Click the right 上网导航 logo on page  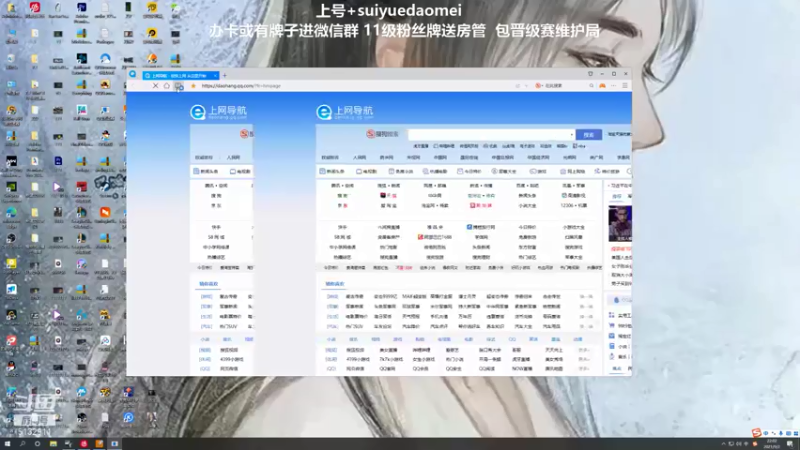coord(345,112)
